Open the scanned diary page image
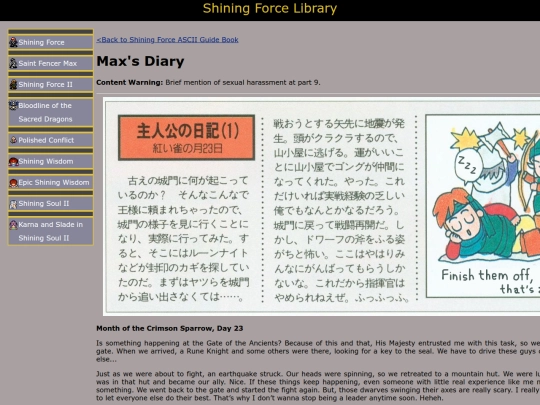 coord(322,206)
